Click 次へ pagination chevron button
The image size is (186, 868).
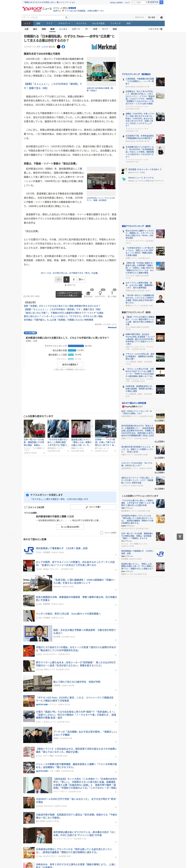coord(81,279)
